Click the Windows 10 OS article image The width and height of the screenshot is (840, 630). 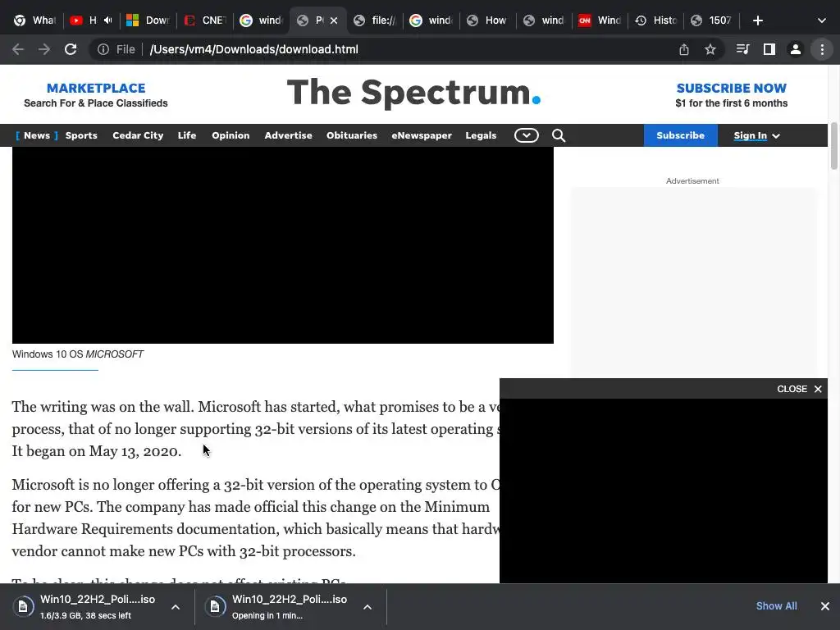[x=282, y=244]
